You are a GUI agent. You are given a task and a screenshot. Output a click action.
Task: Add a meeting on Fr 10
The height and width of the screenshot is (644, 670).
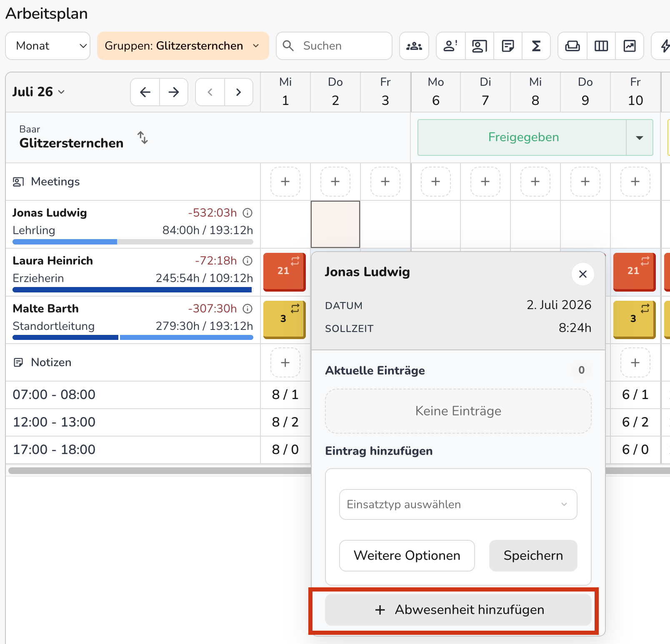pos(635,182)
